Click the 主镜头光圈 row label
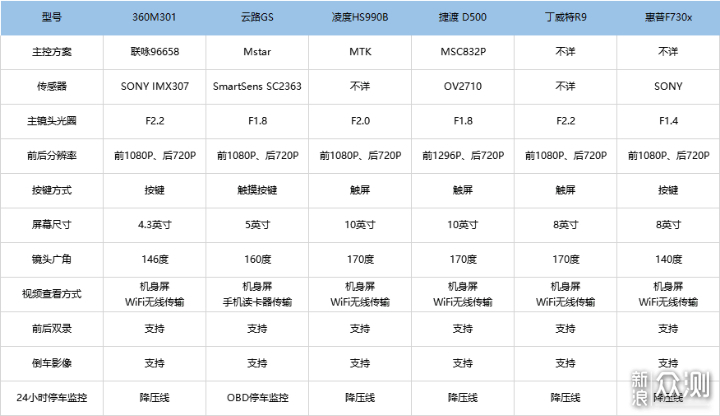The image size is (720, 416). coord(51,121)
